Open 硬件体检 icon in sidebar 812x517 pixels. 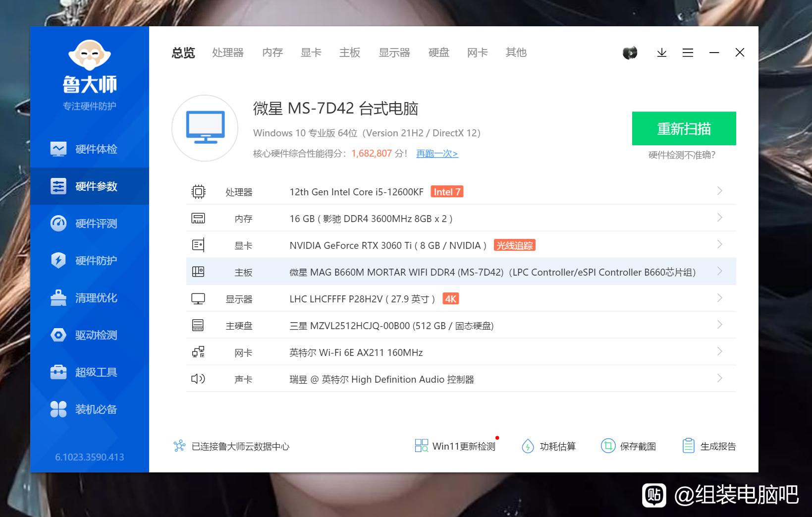coord(58,149)
